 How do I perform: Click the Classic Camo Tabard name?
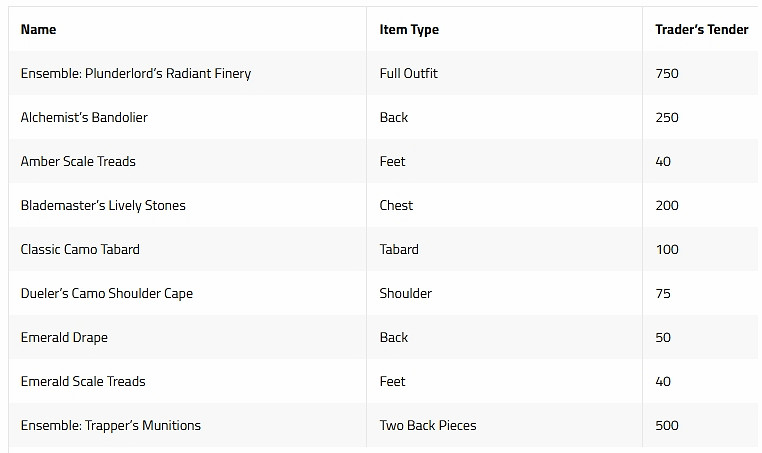click(x=80, y=250)
